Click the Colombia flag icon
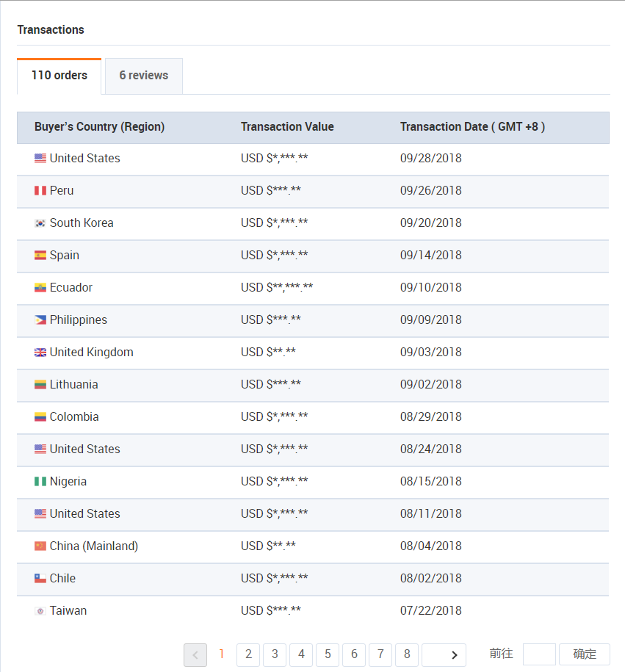This screenshot has height=672, width=625. pos(40,417)
